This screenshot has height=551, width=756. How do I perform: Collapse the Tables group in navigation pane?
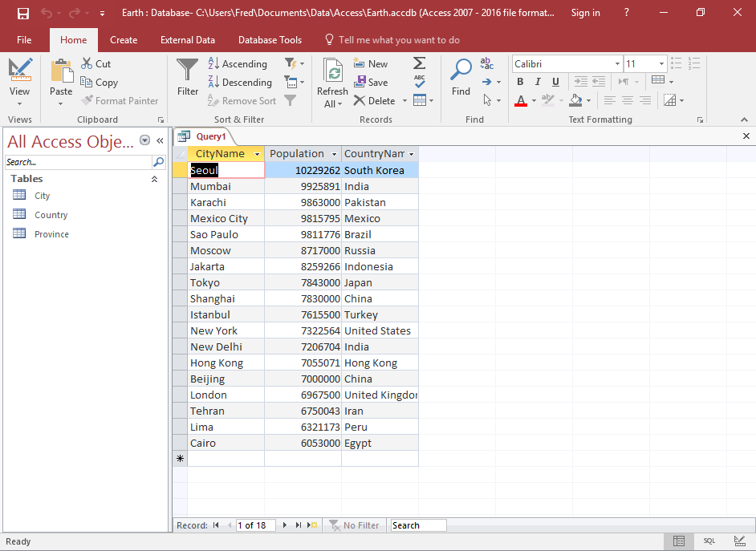[x=154, y=180]
